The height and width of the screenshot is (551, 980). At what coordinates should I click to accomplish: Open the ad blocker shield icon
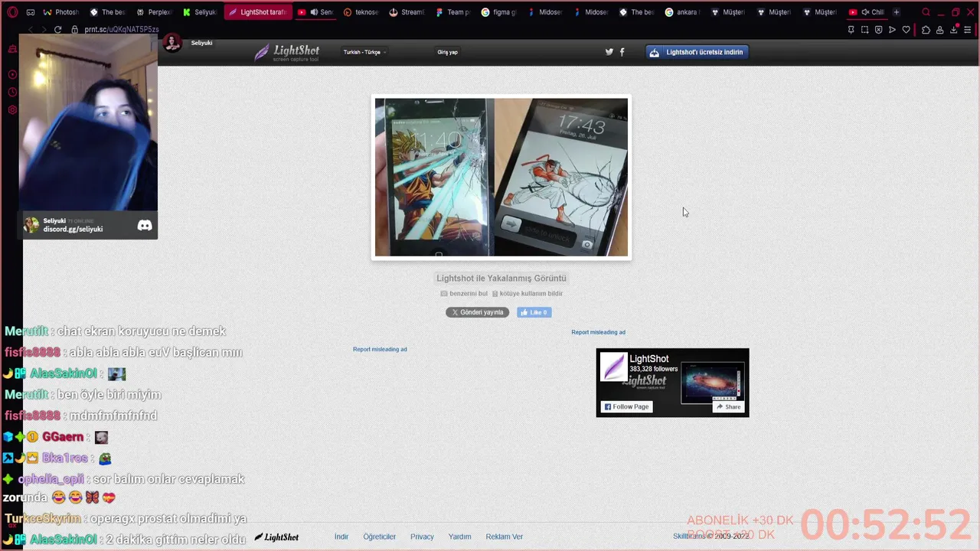click(x=878, y=30)
